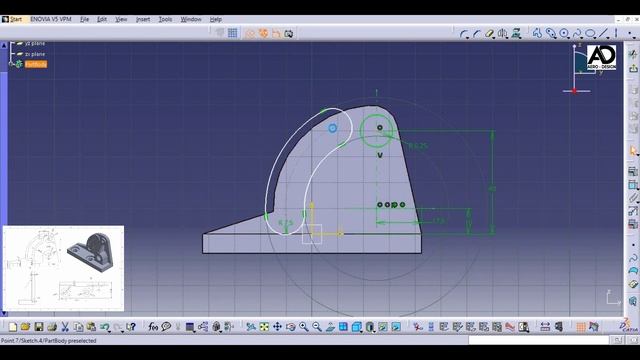Open the File menu

tap(84, 19)
